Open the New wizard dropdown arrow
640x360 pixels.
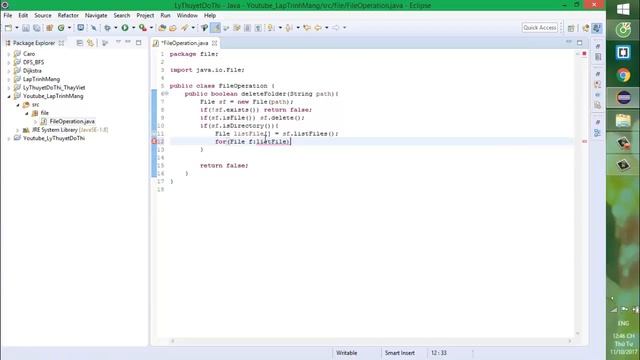(x=17, y=28)
